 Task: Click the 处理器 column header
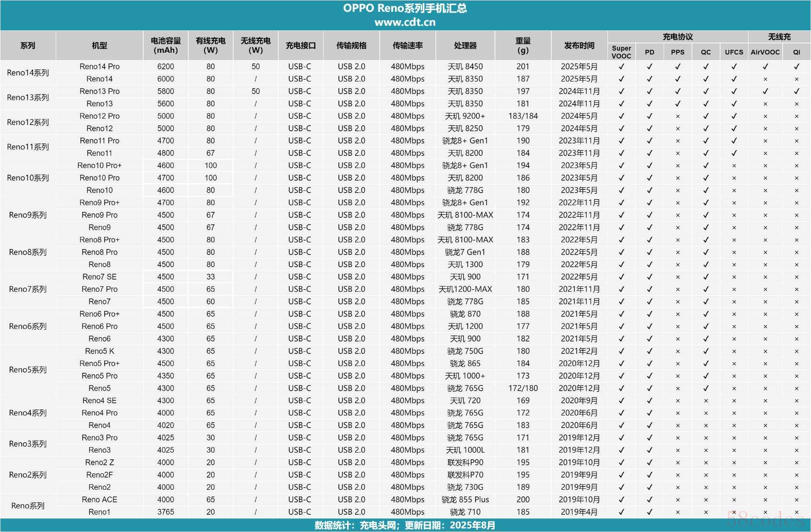click(x=465, y=46)
